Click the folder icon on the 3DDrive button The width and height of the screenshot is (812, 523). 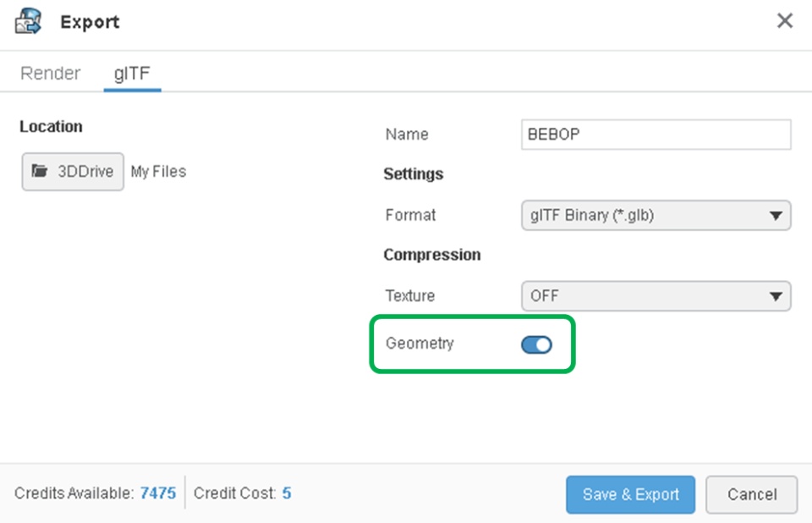[39, 171]
